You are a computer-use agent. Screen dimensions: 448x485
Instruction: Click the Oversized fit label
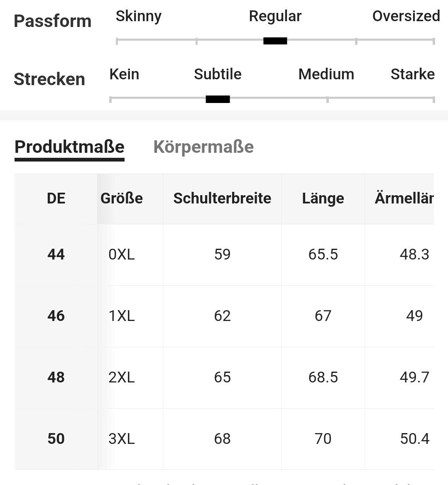[406, 16]
